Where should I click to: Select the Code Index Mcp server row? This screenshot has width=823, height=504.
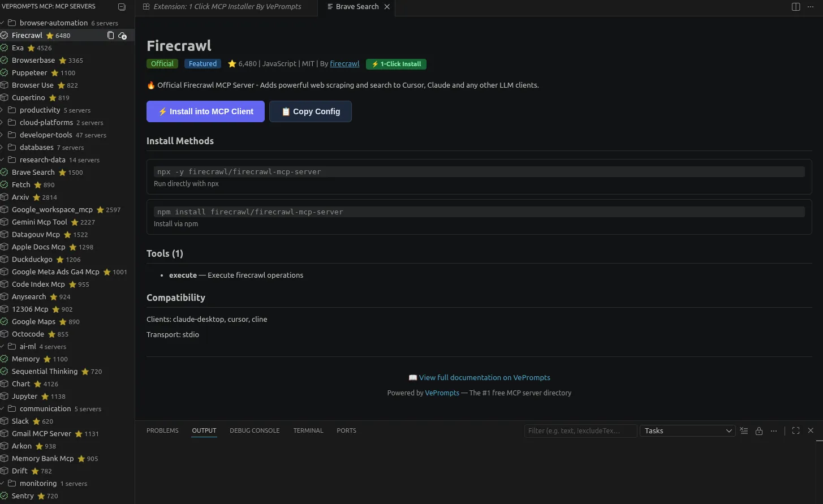pyautogui.click(x=67, y=285)
